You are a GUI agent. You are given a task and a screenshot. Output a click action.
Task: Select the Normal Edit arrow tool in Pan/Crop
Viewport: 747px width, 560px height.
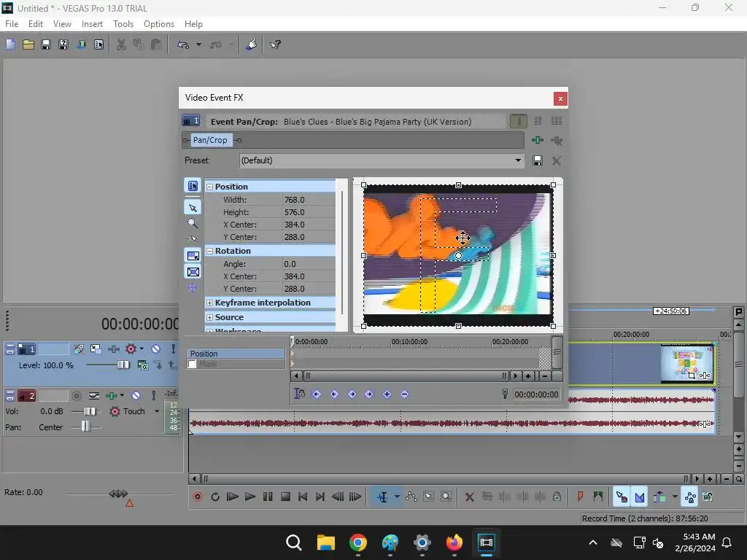click(x=193, y=208)
